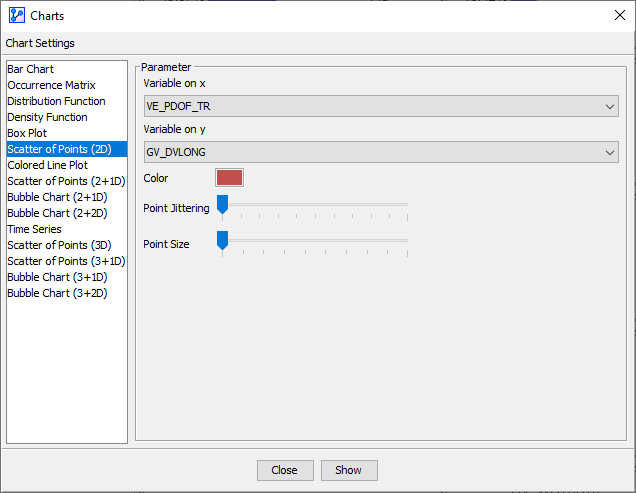Open the red Color swatch picker

(x=229, y=178)
